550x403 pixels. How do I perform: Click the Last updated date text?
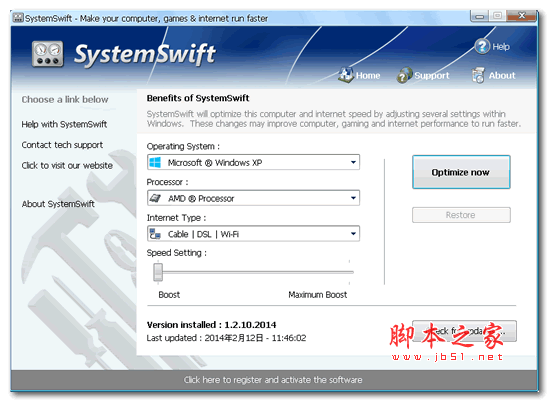click(x=226, y=338)
